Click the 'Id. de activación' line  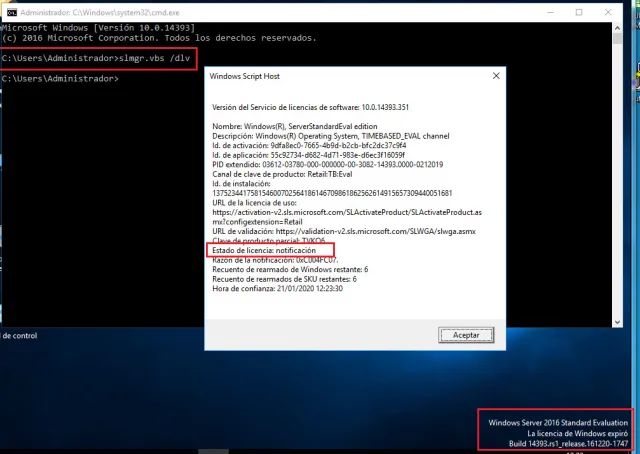click(x=309, y=145)
